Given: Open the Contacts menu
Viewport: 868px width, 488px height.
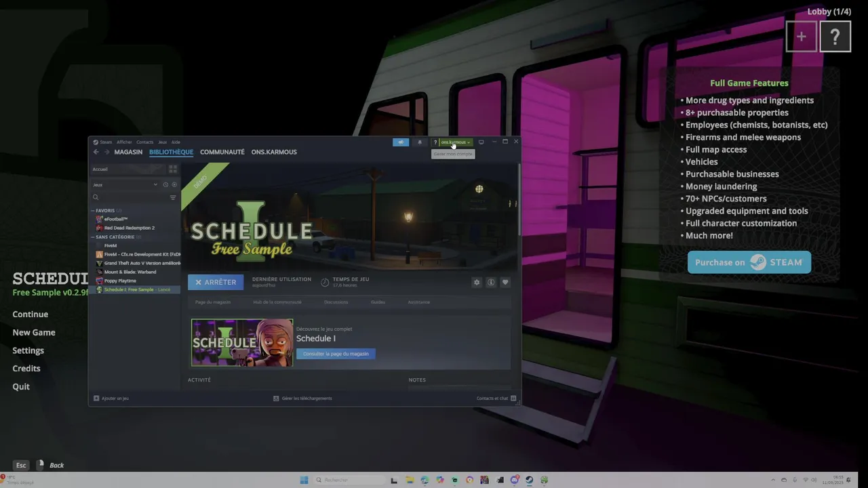Looking at the screenshot, I should point(145,142).
